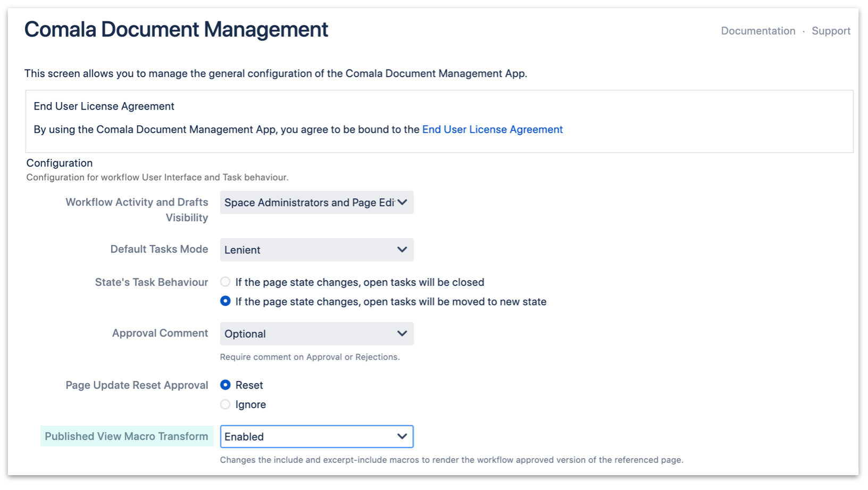The image size is (868, 490).
Task: Click the Configuration section heading
Action: [x=59, y=163]
